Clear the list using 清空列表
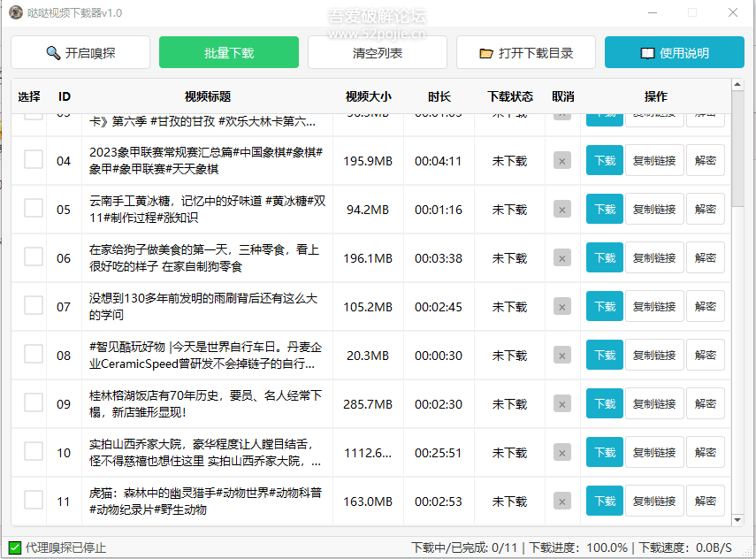 (x=377, y=52)
